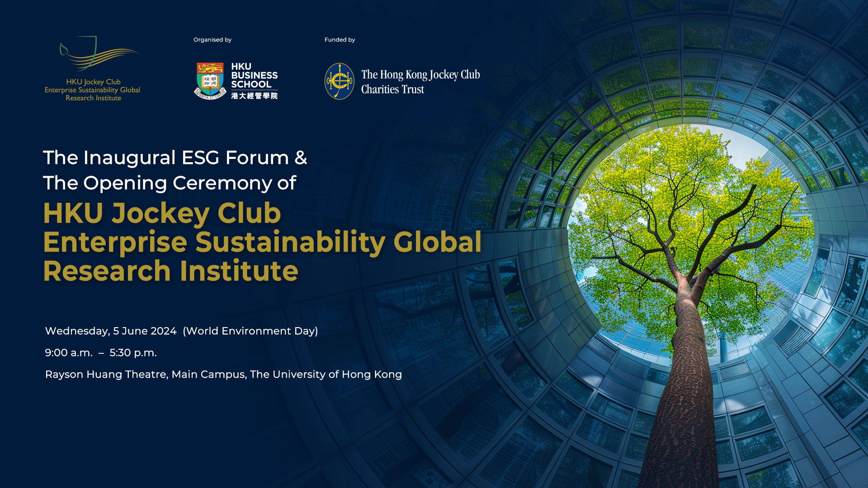Viewport: 868px width, 488px height.
Task: Click 'The Hong Kong Jockey Club Charities Trust' text
Action: click(420, 82)
